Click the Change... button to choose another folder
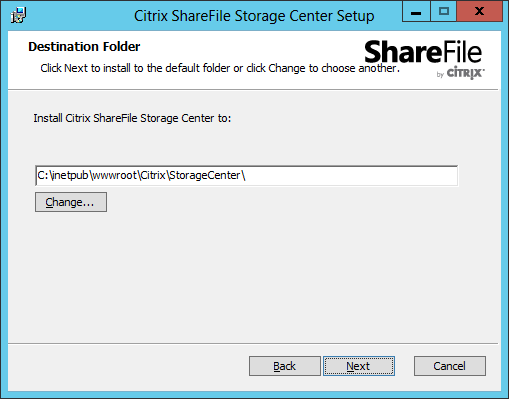The width and height of the screenshot is (509, 399). 71,202
